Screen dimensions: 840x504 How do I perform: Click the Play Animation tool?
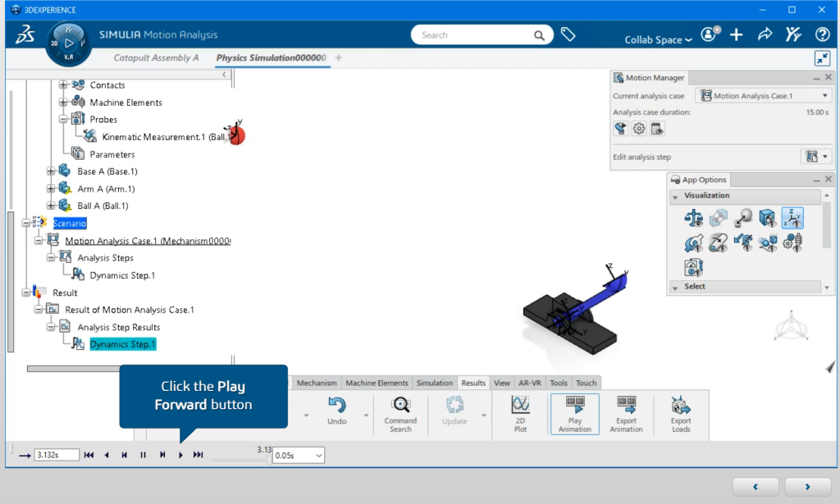click(575, 414)
